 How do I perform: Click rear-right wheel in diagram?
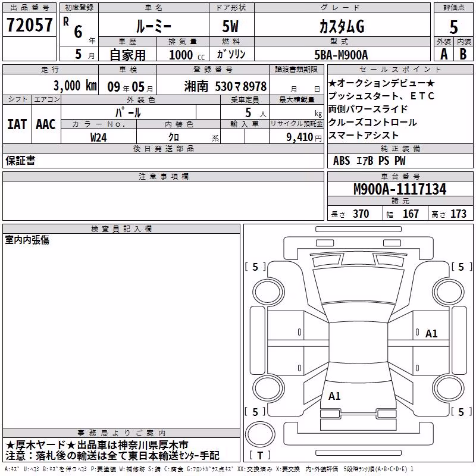point(449,389)
